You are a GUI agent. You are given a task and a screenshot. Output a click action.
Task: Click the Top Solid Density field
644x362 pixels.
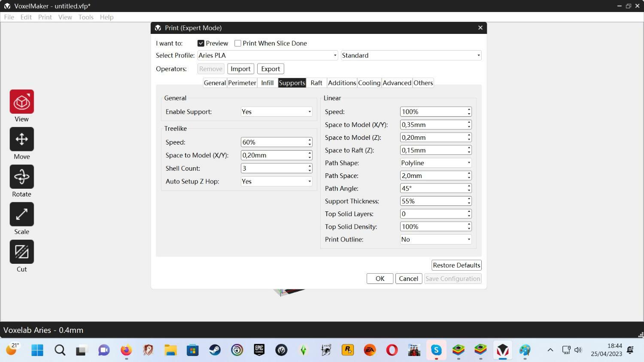tap(436, 226)
